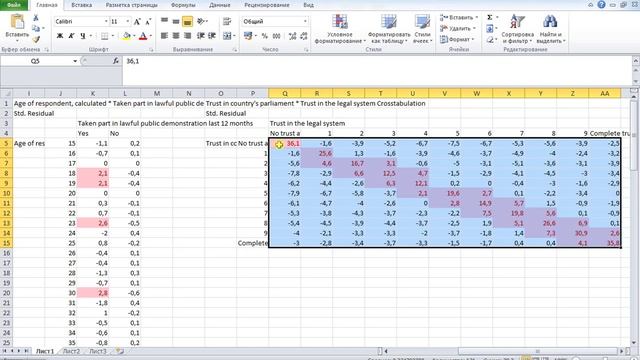Click the Cut scissors icon
The image size is (640, 360).
coord(36,18)
